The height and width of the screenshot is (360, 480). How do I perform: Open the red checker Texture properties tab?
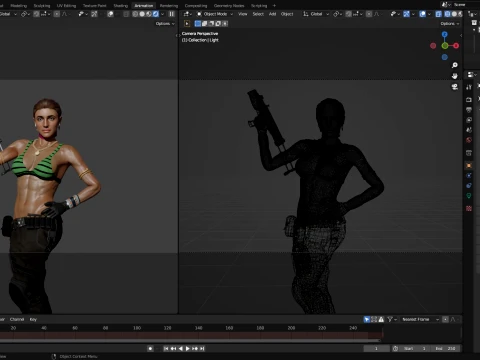coord(469,208)
